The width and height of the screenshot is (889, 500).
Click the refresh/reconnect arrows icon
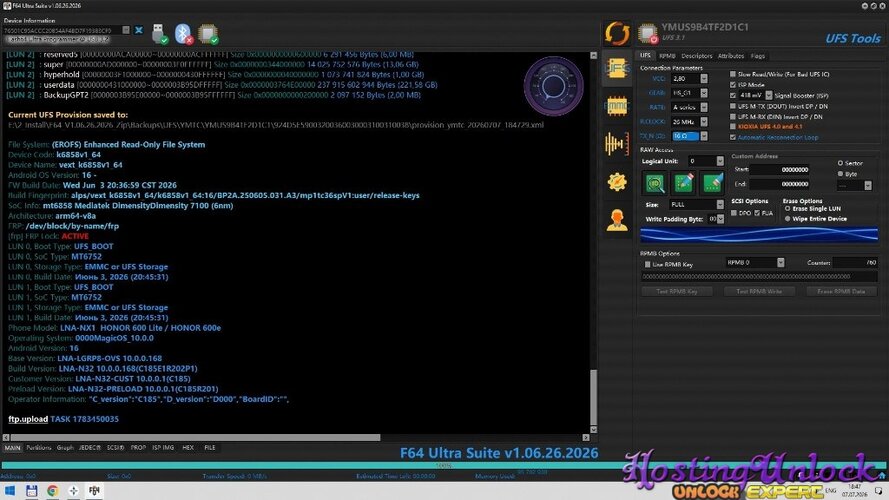(617, 33)
